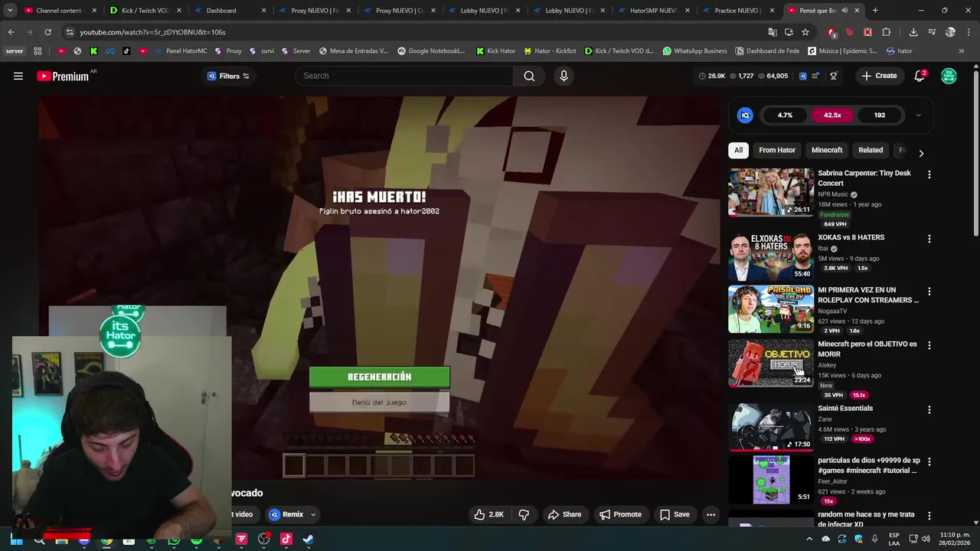Open Steam icon in Windows taskbar
The width and height of the screenshot is (980, 551).
click(x=308, y=539)
